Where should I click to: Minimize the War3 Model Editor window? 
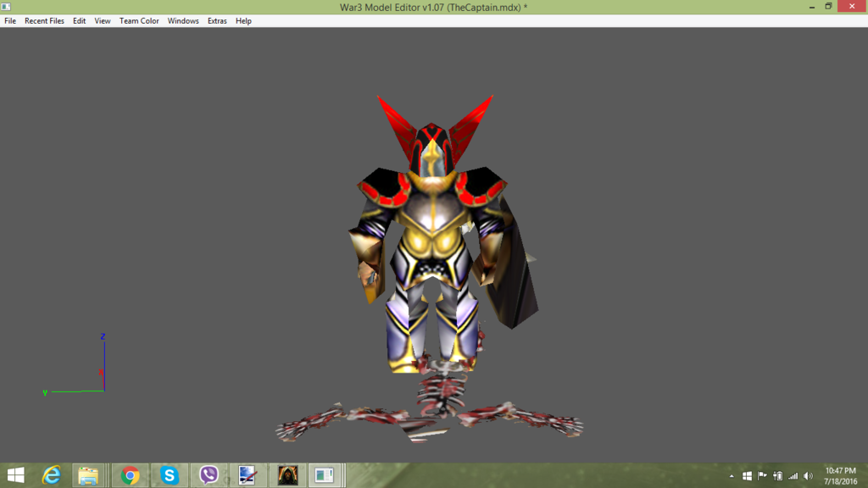pos(811,7)
